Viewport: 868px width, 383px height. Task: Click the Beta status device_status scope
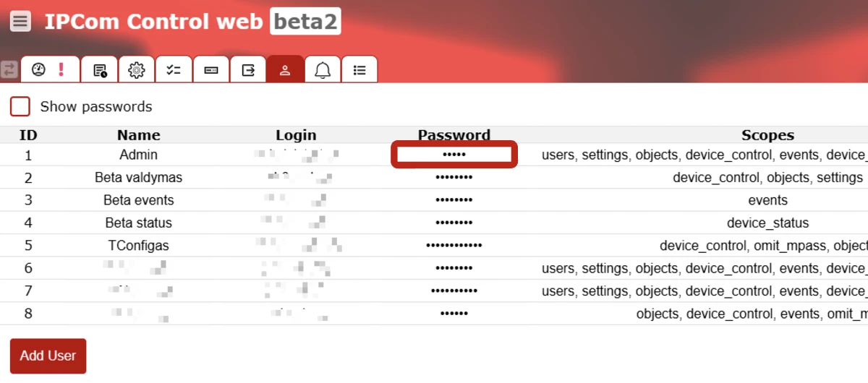point(767,223)
